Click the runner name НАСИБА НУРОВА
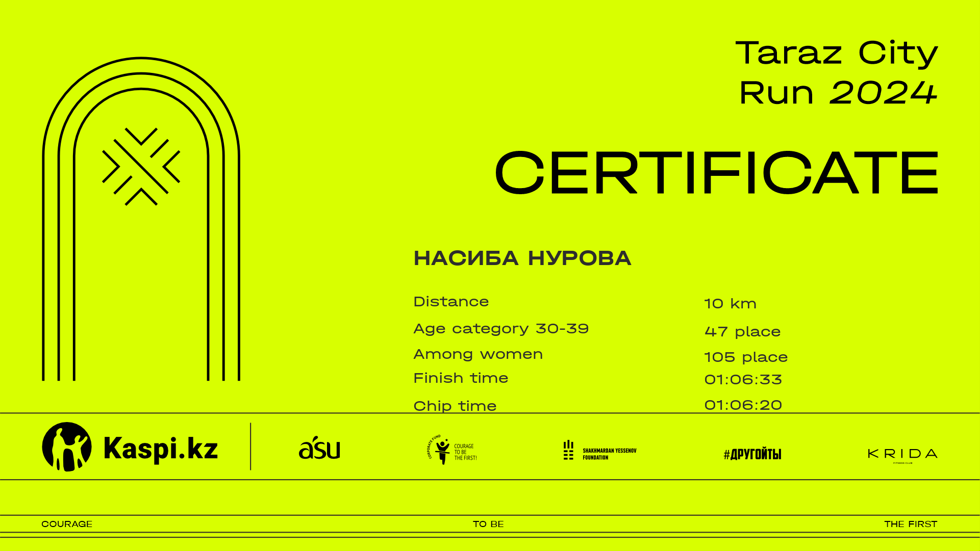980x551 pixels. pos(522,258)
